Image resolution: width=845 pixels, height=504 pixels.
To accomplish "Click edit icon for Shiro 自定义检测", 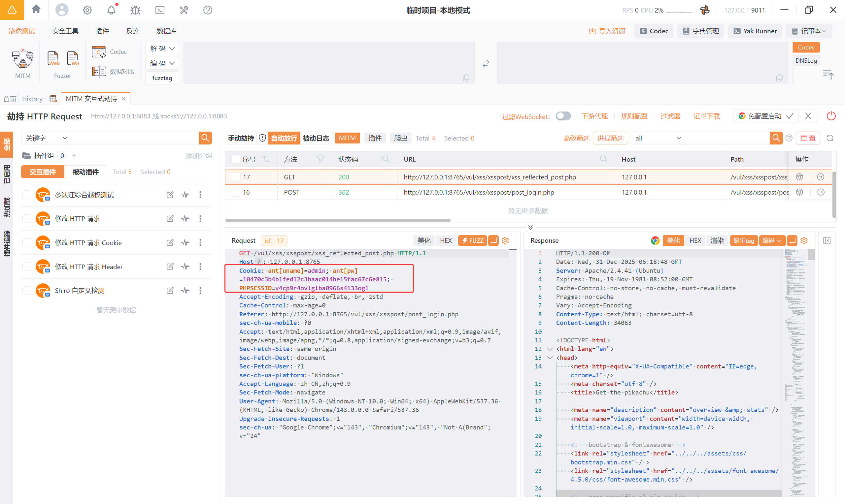I will (170, 290).
